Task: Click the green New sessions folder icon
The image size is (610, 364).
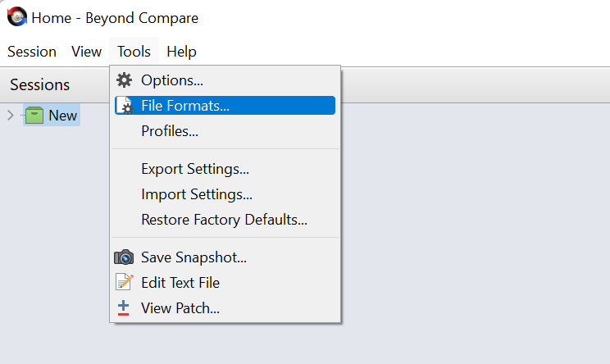Action: (34, 116)
